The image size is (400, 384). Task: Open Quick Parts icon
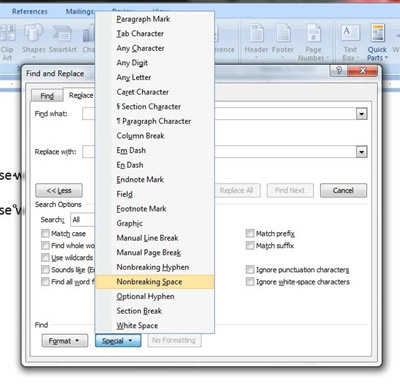[377, 33]
